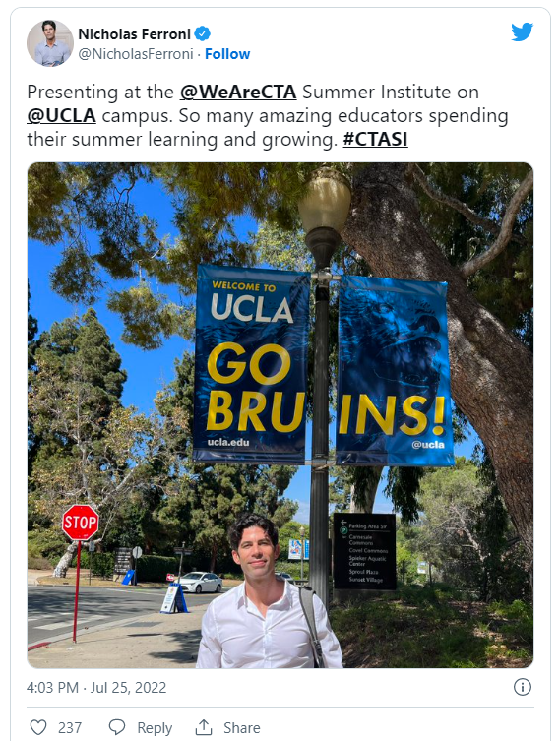
Task: Follow @NicholasFerroni
Action: (x=227, y=54)
